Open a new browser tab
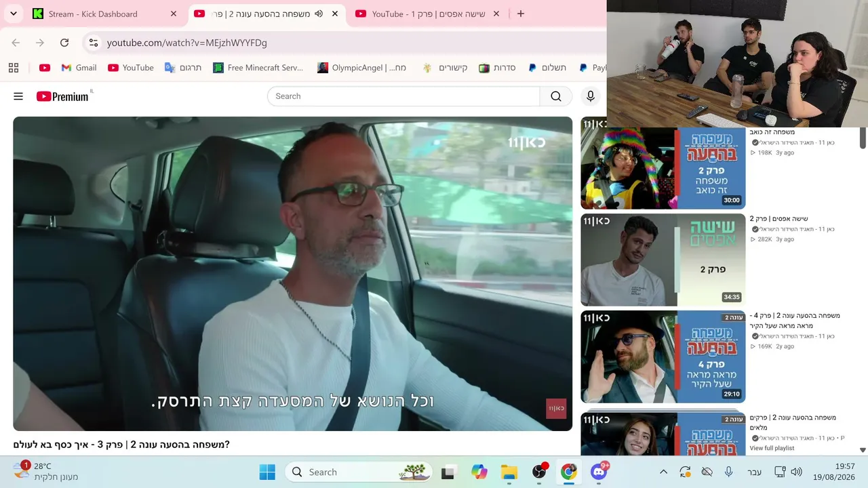The height and width of the screenshot is (488, 868). click(x=521, y=14)
